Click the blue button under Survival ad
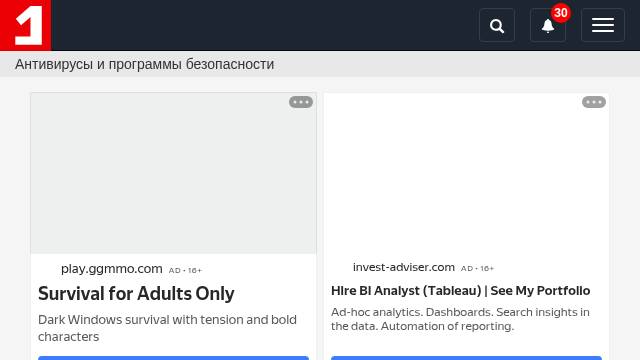640x360 pixels. coord(173,358)
